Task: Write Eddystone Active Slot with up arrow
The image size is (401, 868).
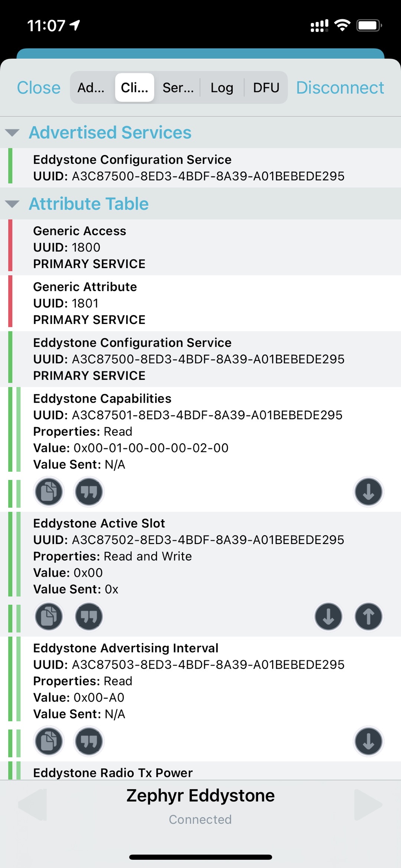Action: [x=368, y=617]
